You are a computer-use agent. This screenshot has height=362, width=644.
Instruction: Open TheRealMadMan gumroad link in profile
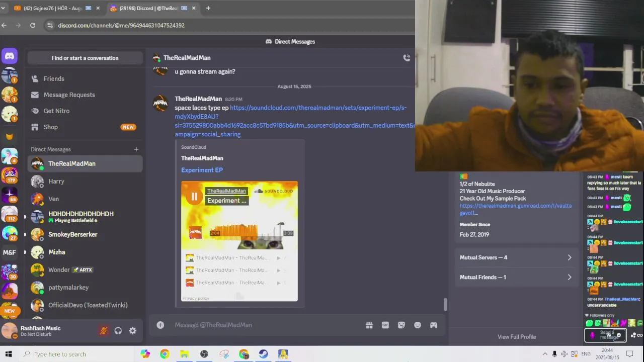coord(516,210)
